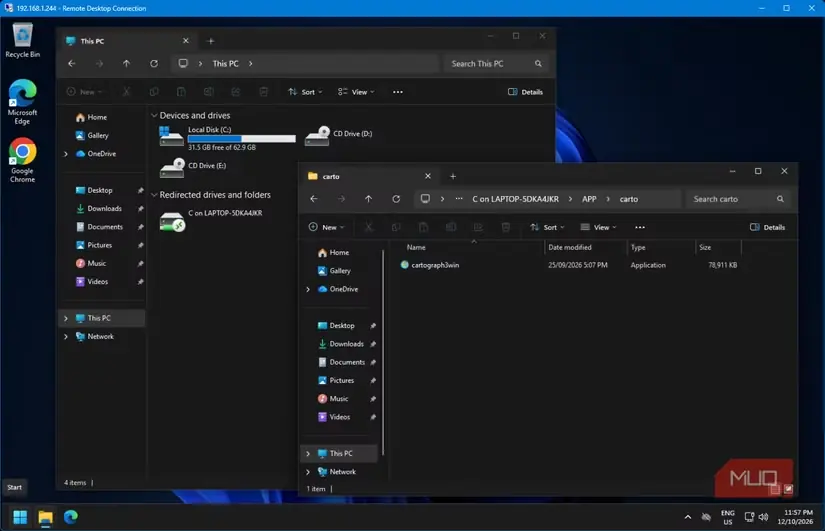Close the This PC tab
This screenshot has height=531, width=825.
[186, 41]
